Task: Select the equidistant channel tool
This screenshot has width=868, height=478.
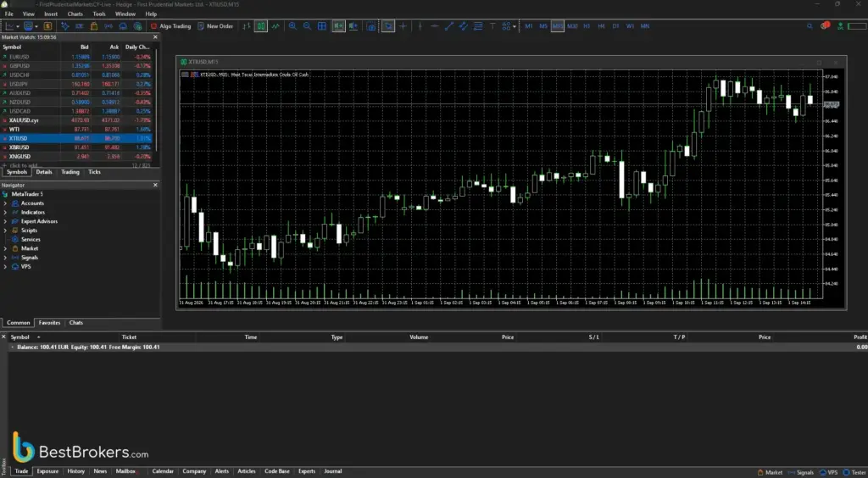Action: (x=464, y=26)
